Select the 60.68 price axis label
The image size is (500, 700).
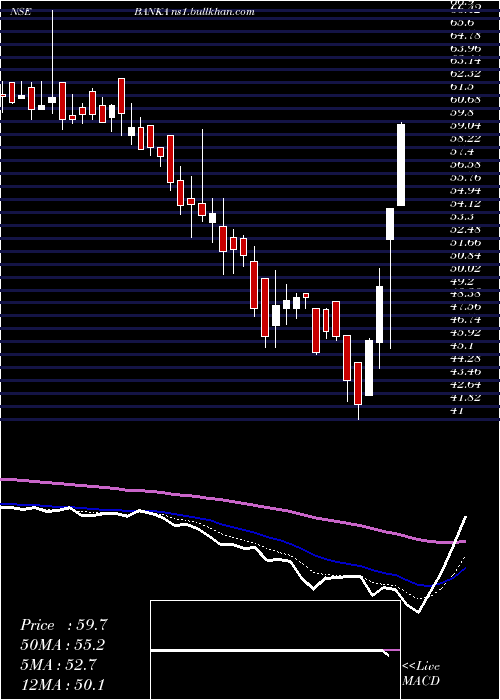click(467, 99)
